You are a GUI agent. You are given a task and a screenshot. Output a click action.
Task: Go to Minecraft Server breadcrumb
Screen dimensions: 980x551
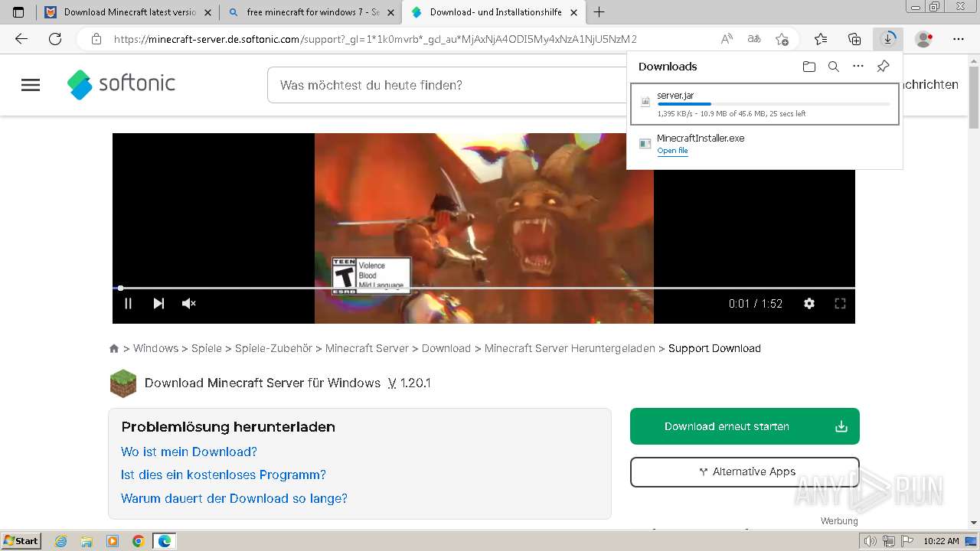pyautogui.click(x=367, y=348)
